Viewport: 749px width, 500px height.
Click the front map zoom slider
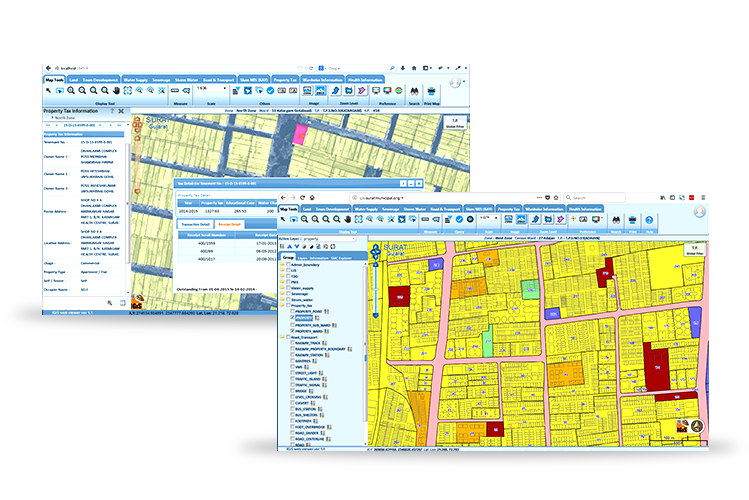(376, 289)
